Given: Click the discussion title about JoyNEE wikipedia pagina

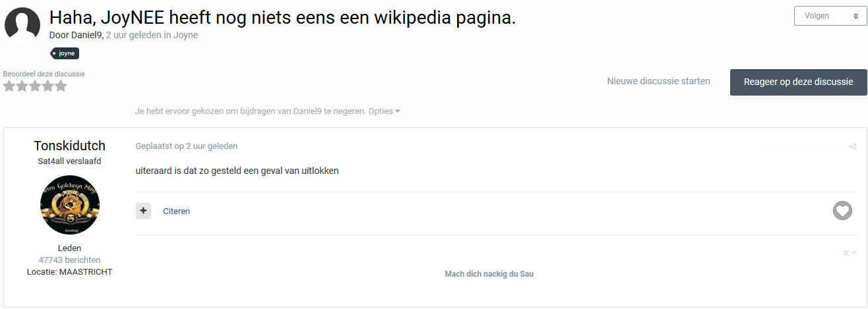Looking at the screenshot, I should coord(282,18).
